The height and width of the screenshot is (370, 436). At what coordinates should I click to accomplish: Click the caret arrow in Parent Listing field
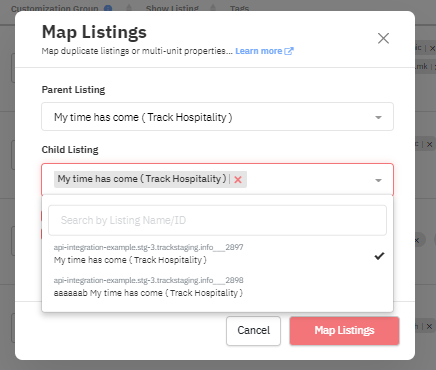[x=378, y=117]
